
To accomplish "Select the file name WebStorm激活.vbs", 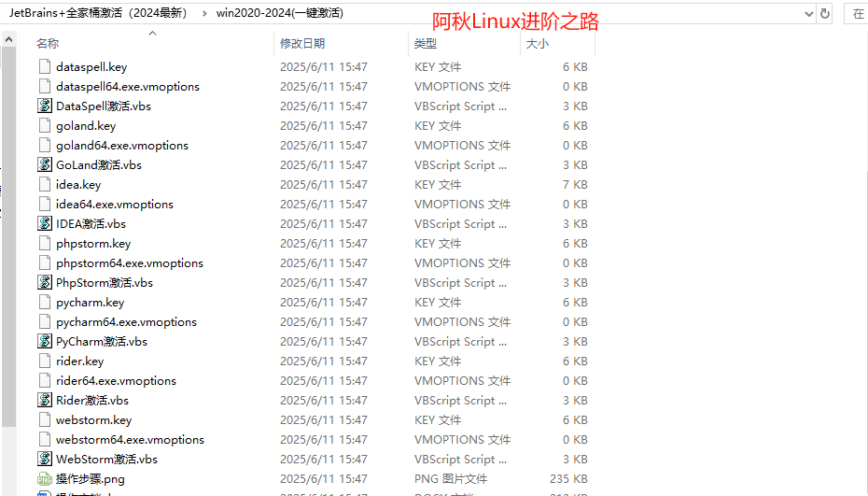I will point(106,459).
